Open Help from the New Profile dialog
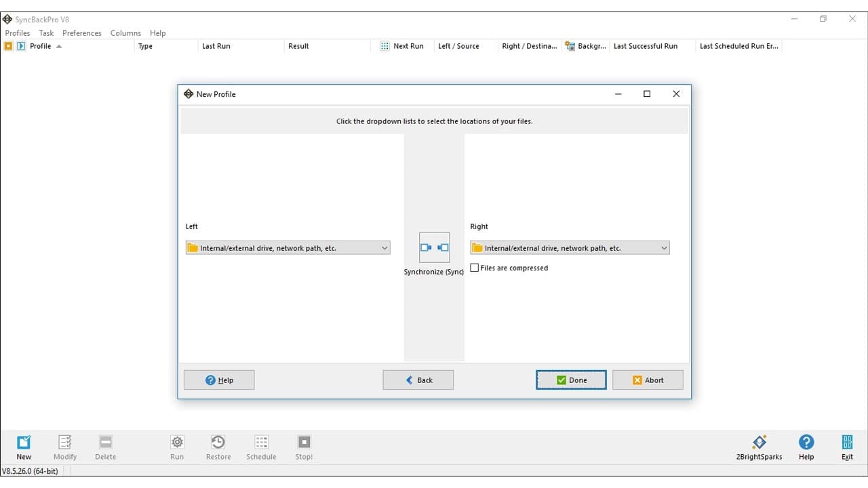The height and width of the screenshot is (488, 868). point(218,380)
